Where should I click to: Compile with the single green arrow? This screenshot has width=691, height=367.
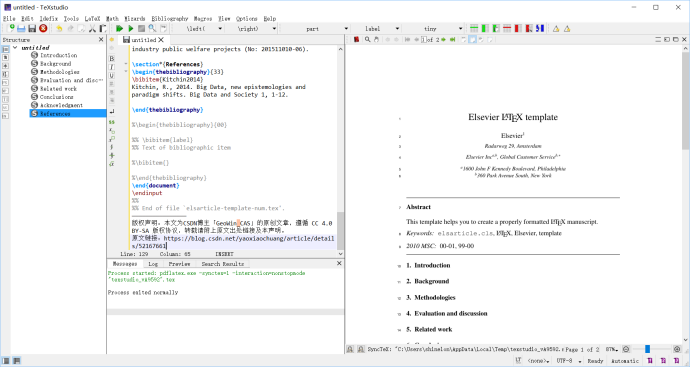click(130, 29)
